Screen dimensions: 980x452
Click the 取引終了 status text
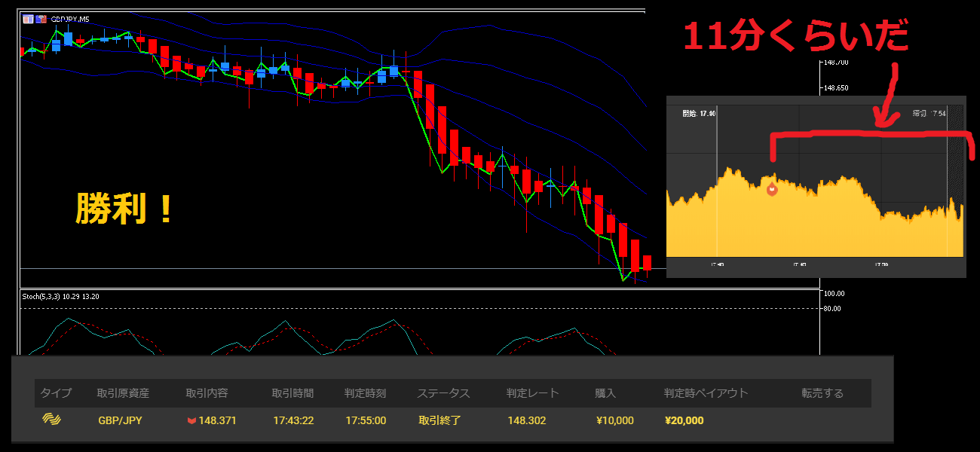439,420
